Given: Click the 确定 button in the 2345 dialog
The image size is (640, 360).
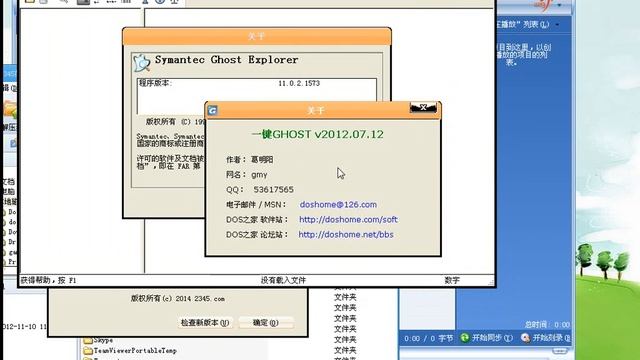Looking at the screenshot, I should (266, 322).
